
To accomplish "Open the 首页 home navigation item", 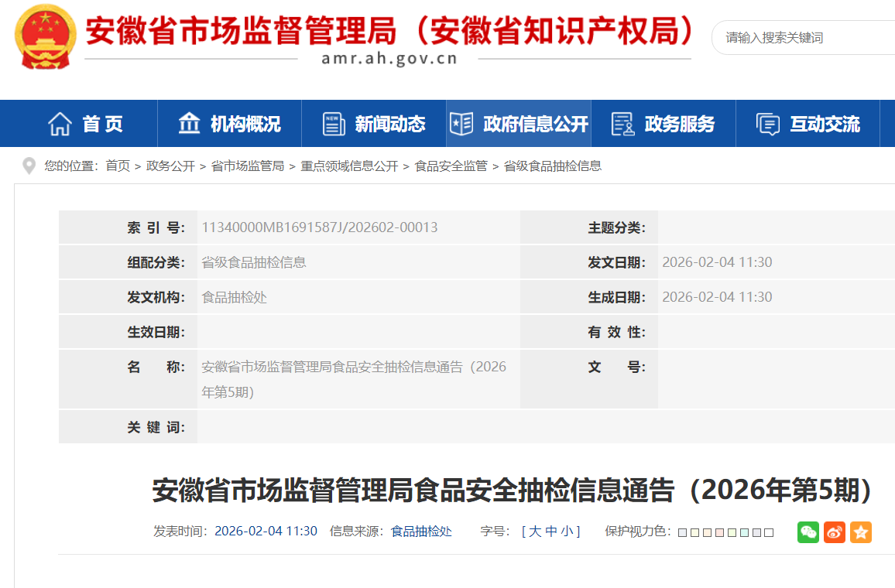I will 86,124.
